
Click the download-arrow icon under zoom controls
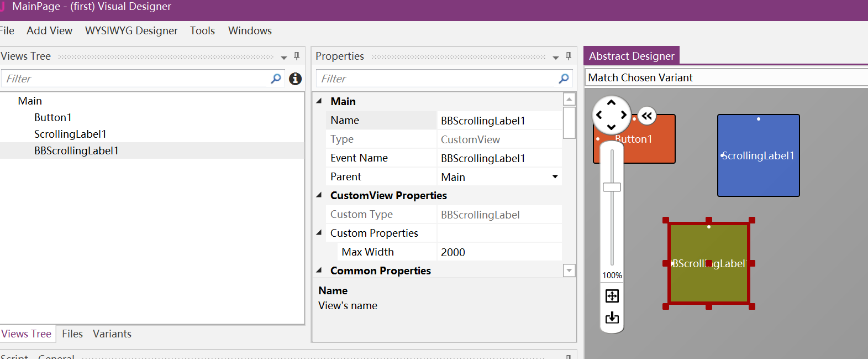[612, 318]
